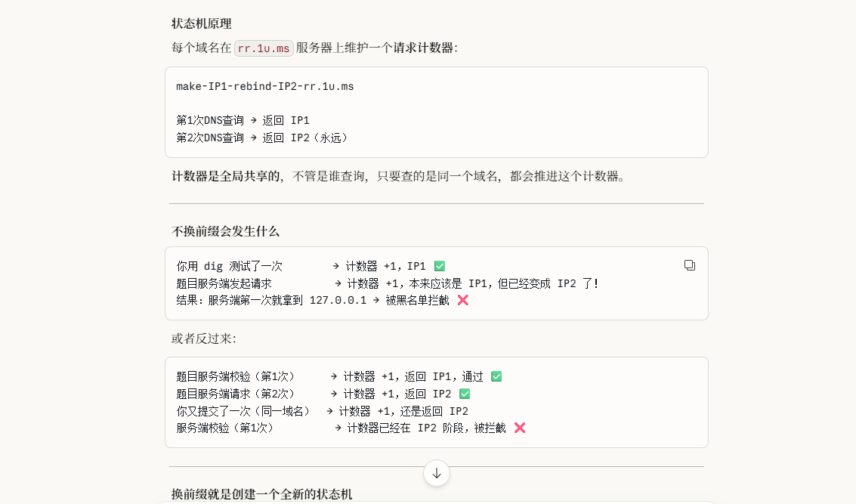
Task: Click the '状态机原理' heading
Action: 201,23
